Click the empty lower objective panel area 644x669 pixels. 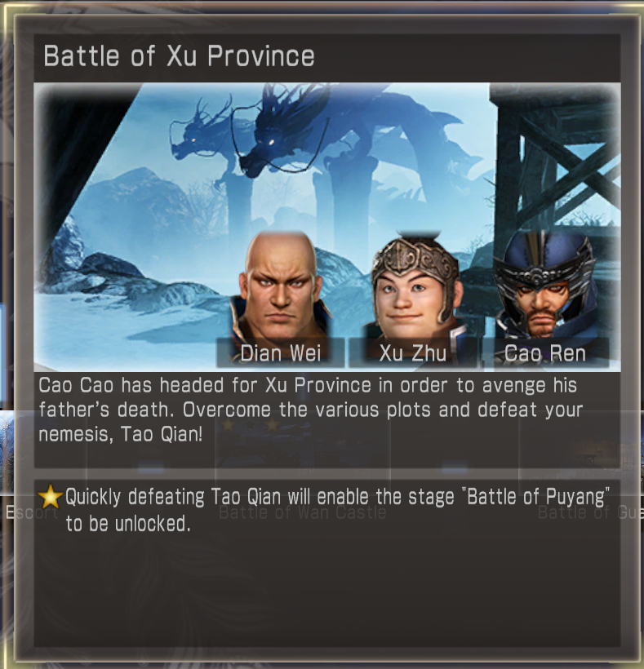(x=327, y=593)
